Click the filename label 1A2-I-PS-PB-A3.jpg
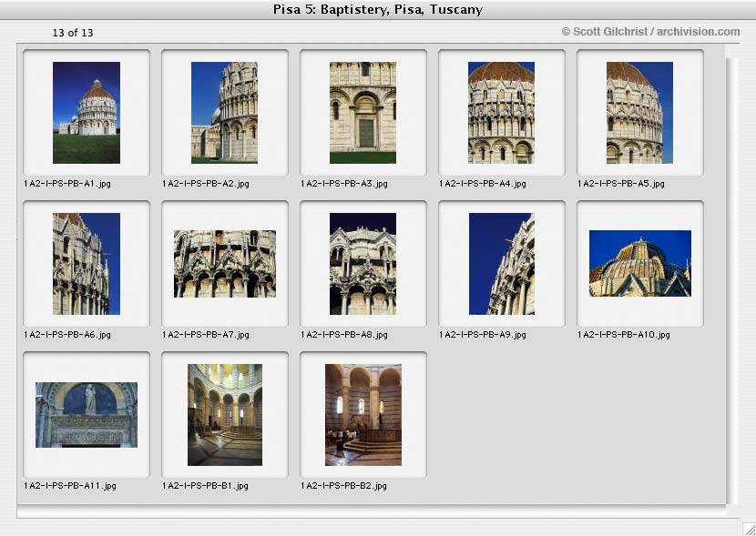Image resolution: width=756 pixels, height=536 pixels. coord(343,184)
